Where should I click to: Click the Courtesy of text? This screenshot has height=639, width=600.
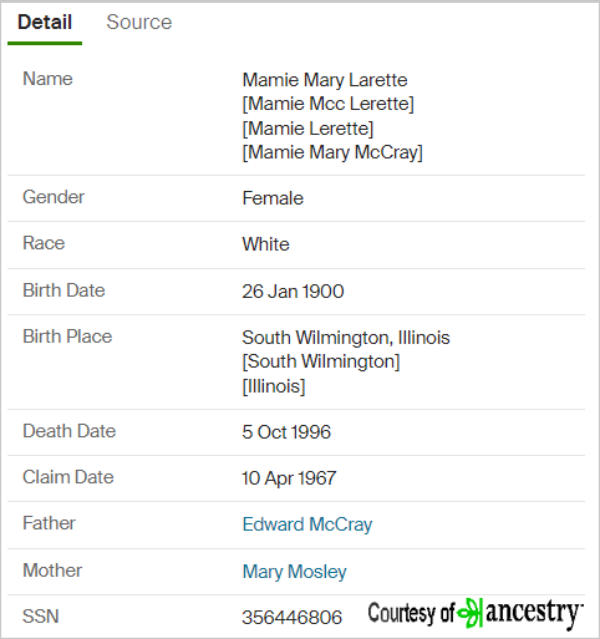click(x=411, y=613)
